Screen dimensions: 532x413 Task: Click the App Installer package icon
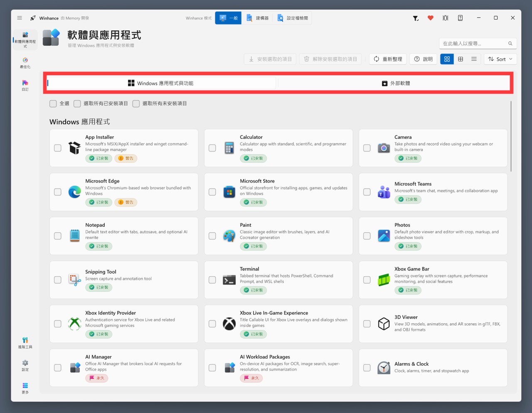point(75,147)
